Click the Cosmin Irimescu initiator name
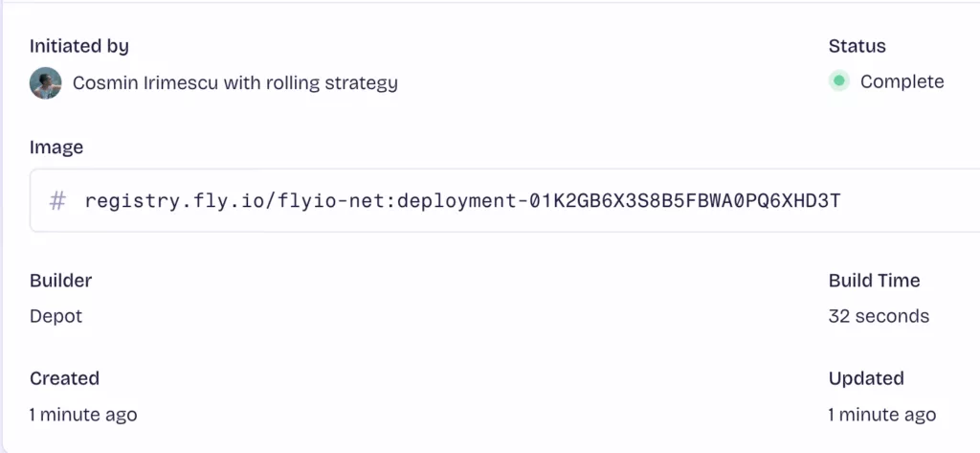The image size is (980, 453). [145, 82]
